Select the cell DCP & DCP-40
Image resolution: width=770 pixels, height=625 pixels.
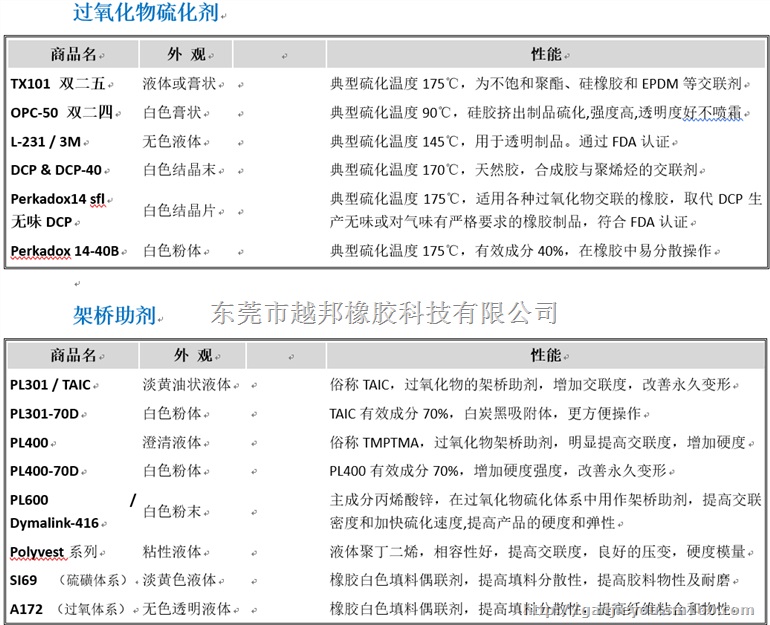[56, 170]
